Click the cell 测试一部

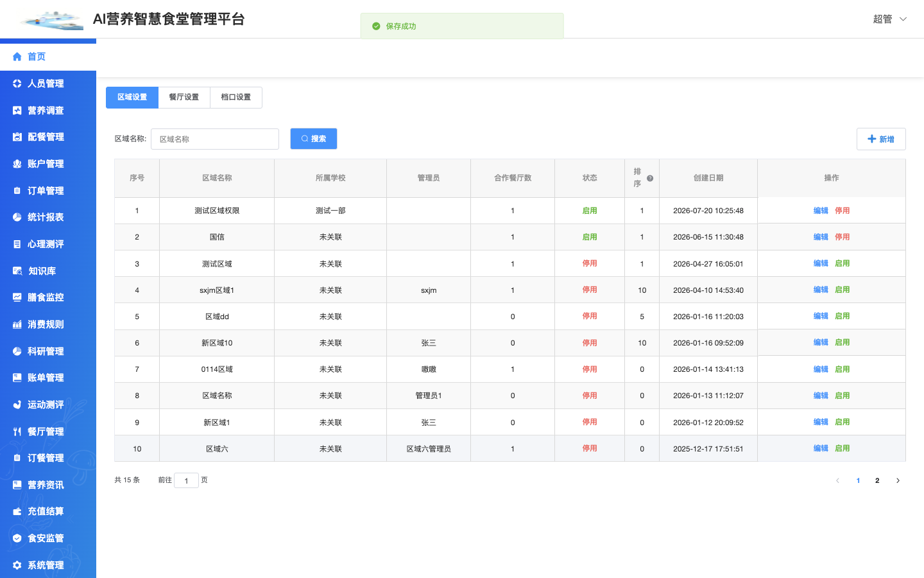pos(330,211)
